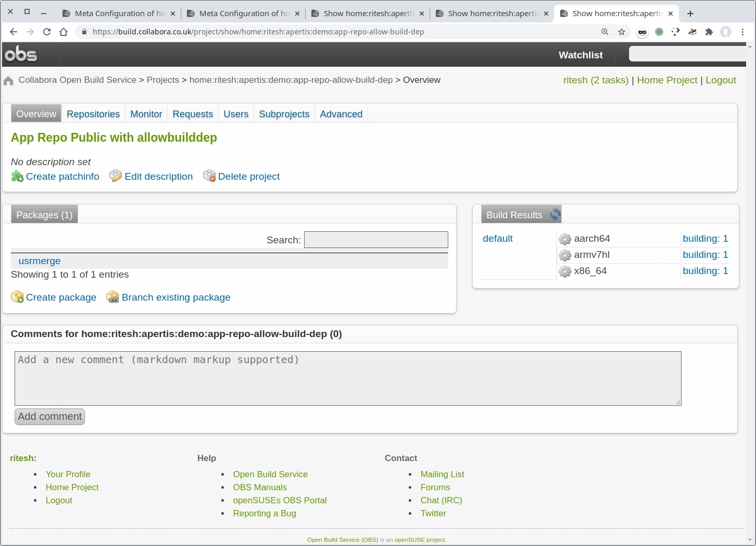View site security lock information
The height and width of the screenshot is (546, 756).
(x=84, y=32)
